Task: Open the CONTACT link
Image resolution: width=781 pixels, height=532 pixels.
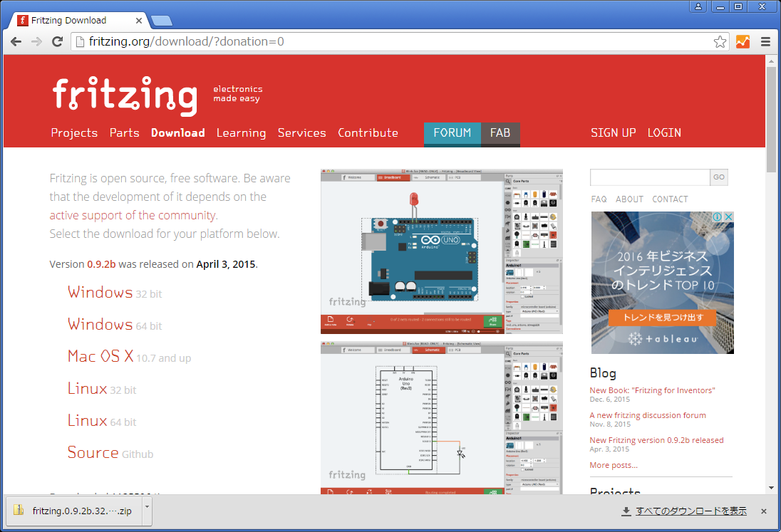Action: tap(670, 199)
